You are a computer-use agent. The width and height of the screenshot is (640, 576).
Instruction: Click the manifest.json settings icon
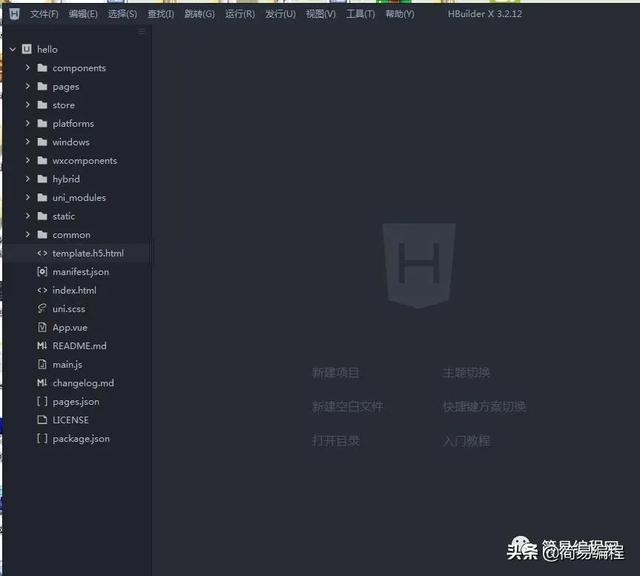[x=42, y=271]
